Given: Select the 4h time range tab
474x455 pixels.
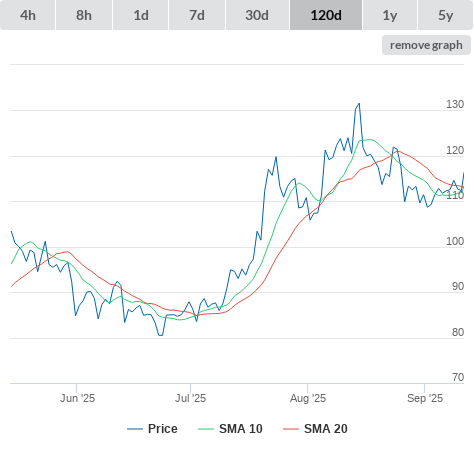Looking at the screenshot, I should (x=27, y=15).
